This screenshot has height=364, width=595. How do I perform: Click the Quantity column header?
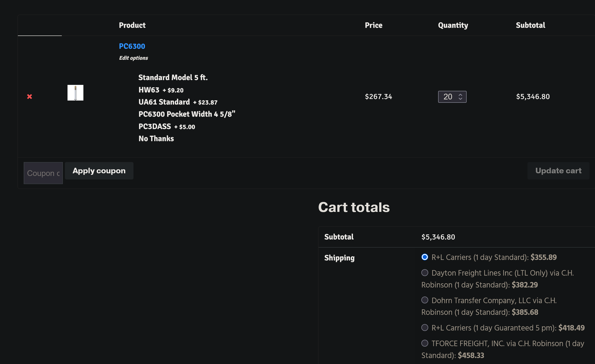point(453,25)
